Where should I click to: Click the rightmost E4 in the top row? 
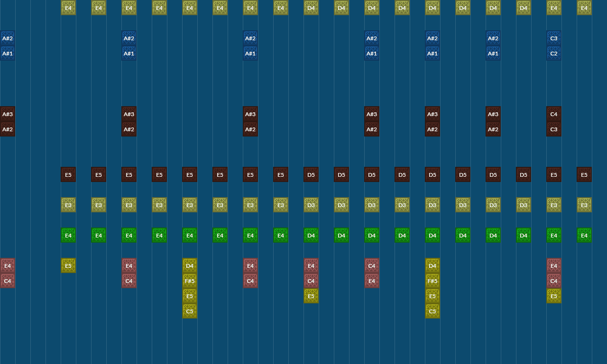(x=584, y=8)
